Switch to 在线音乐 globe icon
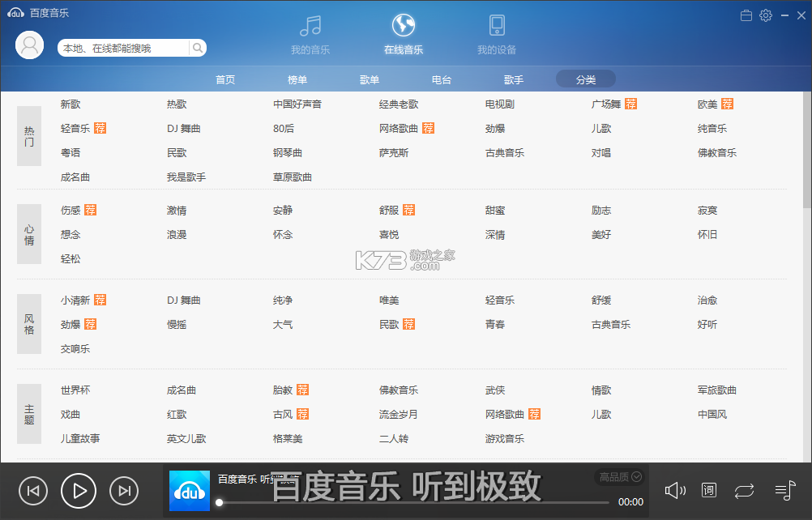Image resolution: width=812 pixels, height=520 pixels. pos(404,25)
